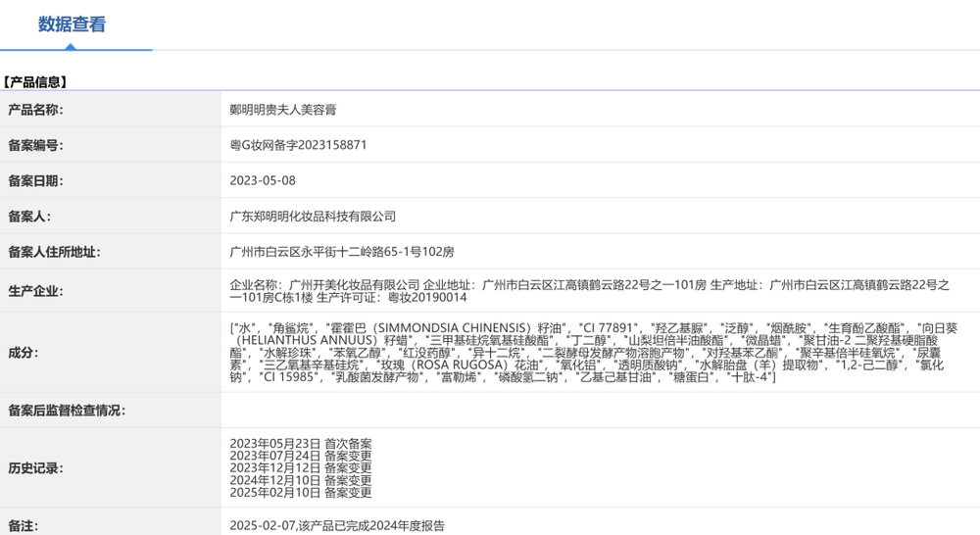
Task: Switch to the 数据查看 tab
Action: pyautogui.click(x=72, y=25)
